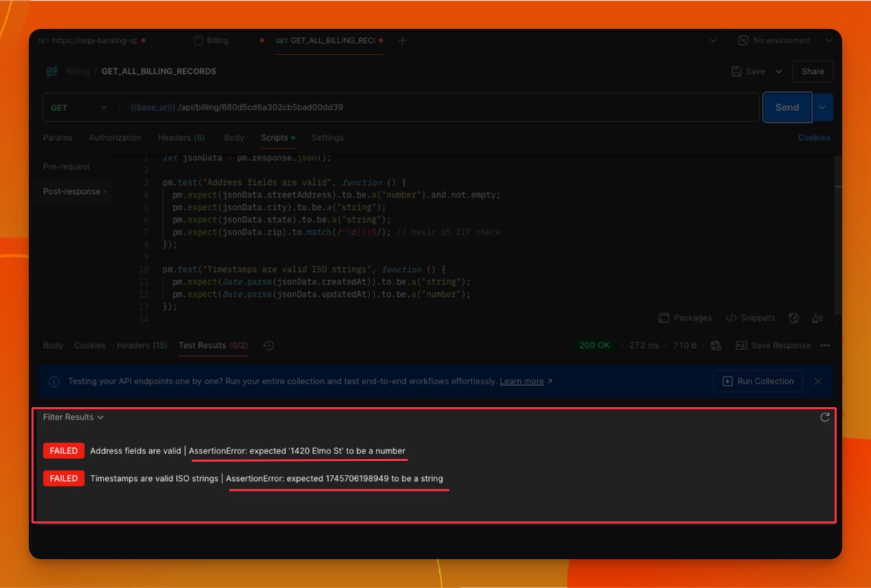This screenshot has width=871, height=588.
Task: Open a new request tab with plus icon
Action: point(402,41)
